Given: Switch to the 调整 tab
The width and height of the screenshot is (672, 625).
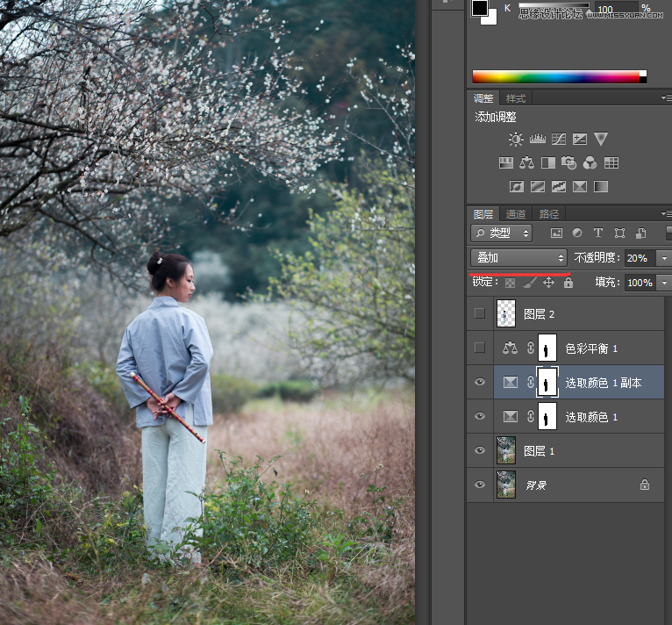Looking at the screenshot, I should pyautogui.click(x=483, y=98).
